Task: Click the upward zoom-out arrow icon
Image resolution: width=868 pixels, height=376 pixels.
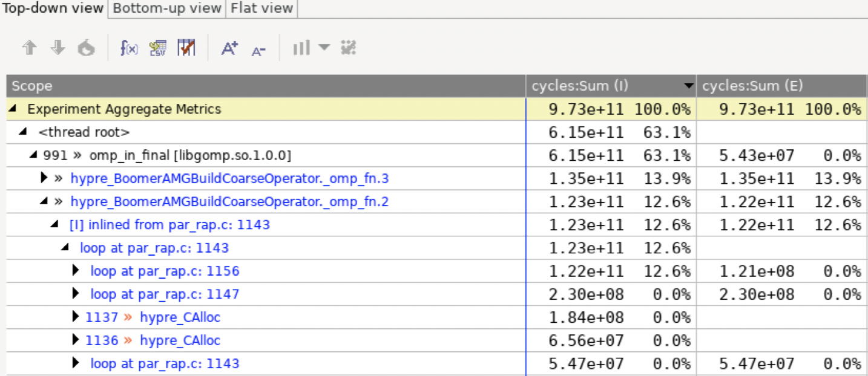Action: 29,48
